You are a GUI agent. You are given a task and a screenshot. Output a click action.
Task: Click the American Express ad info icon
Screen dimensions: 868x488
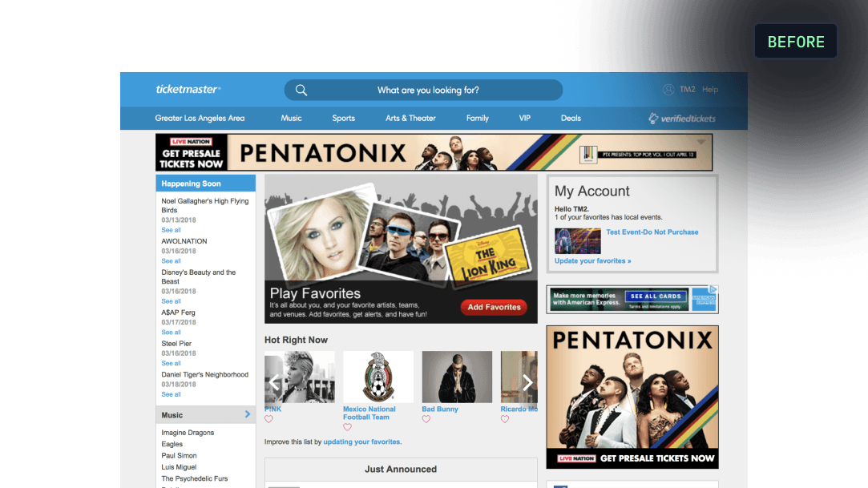tap(713, 289)
